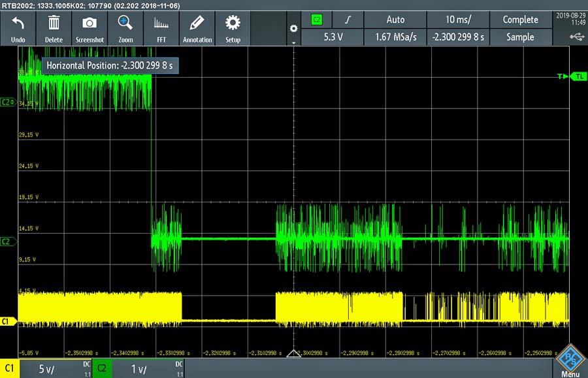Click the 1.67 MSa/s sample rate
588x378 pixels.
coord(395,37)
